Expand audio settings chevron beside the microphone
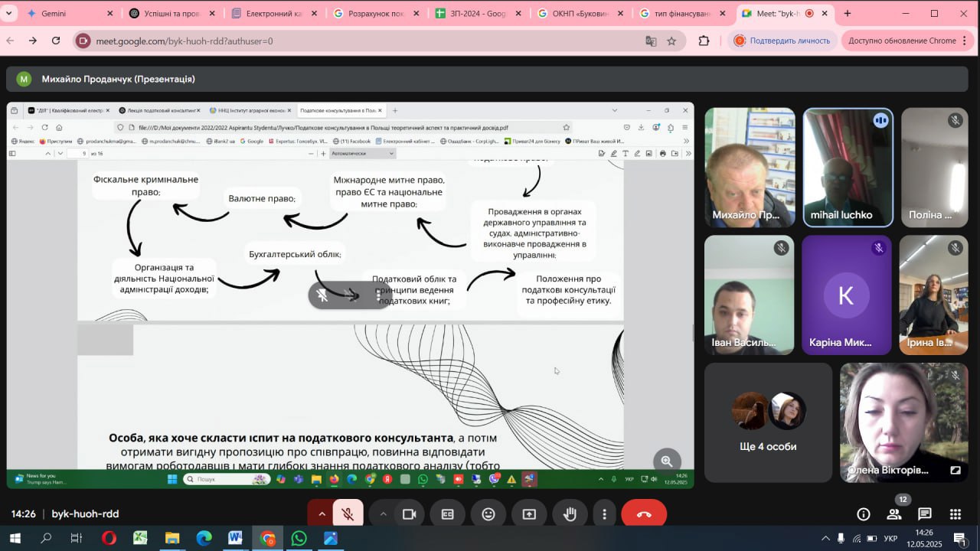980x551 pixels. coord(322,514)
